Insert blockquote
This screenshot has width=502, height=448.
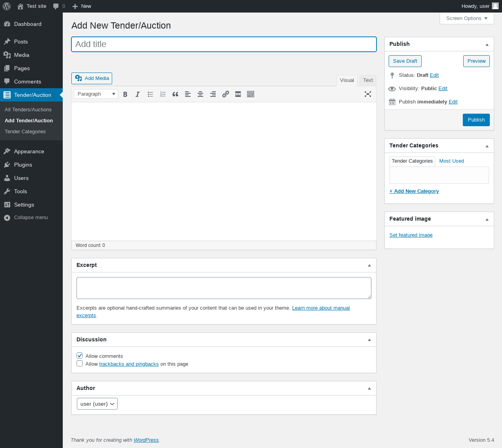coord(175,94)
